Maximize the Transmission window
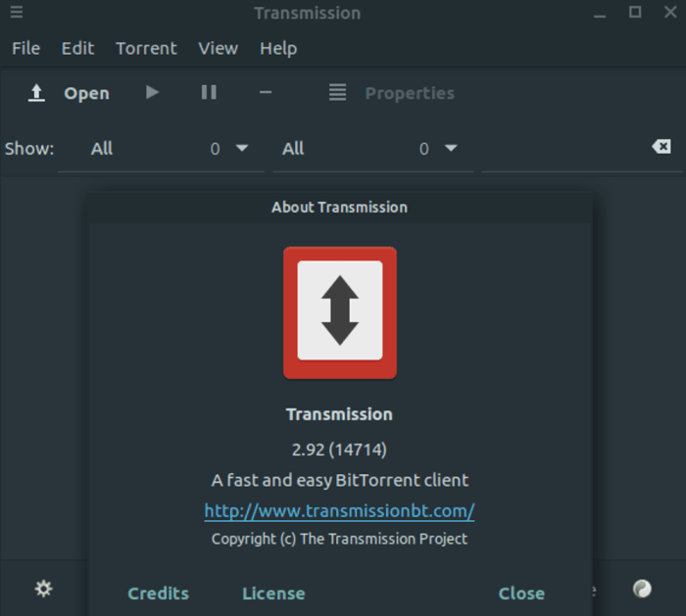The width and height of the screenshot is (686, 616). point(635,12)
